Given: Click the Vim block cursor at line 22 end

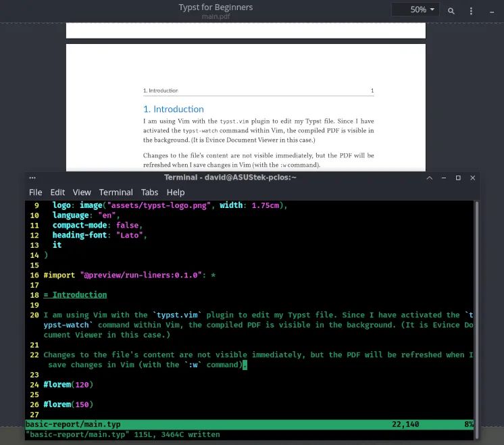Looking at the screenshot, I should pos(245,365).
